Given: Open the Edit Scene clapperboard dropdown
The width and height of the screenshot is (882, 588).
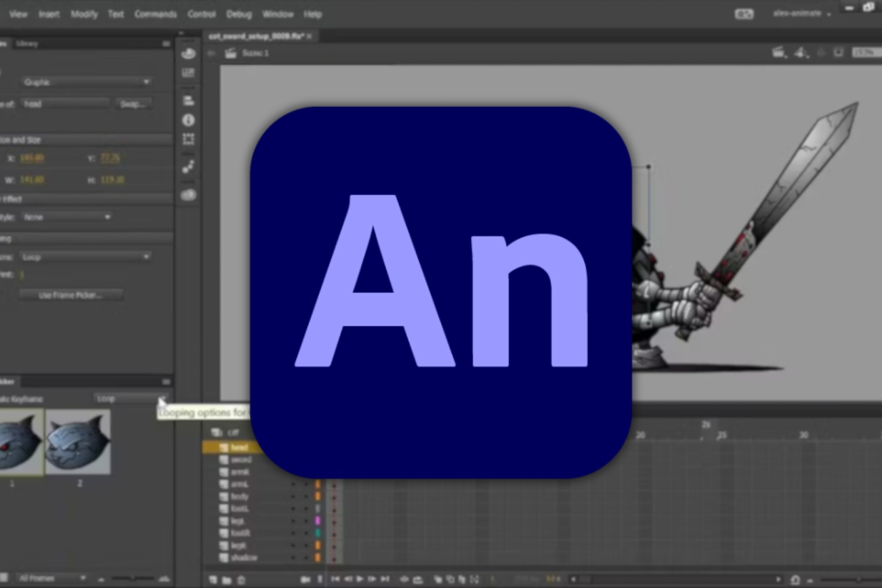Looking at the screenshot, I should click(779, 53).
